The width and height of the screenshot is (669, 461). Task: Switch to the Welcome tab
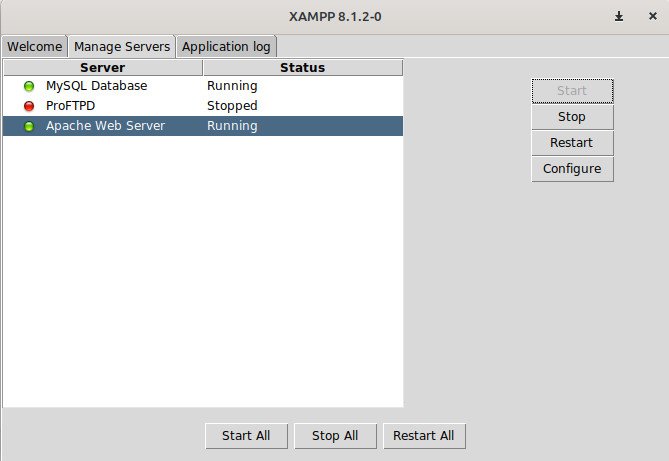[35, 46]
